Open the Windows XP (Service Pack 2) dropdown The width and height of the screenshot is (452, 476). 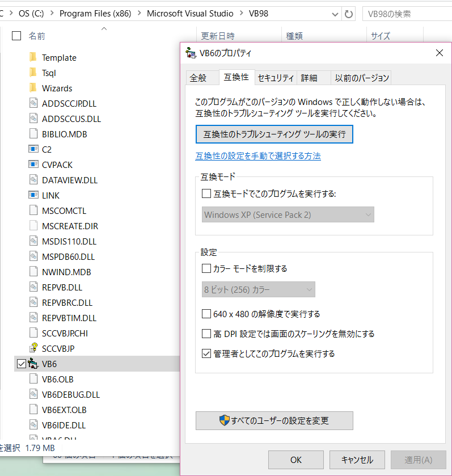click(288, 214)
